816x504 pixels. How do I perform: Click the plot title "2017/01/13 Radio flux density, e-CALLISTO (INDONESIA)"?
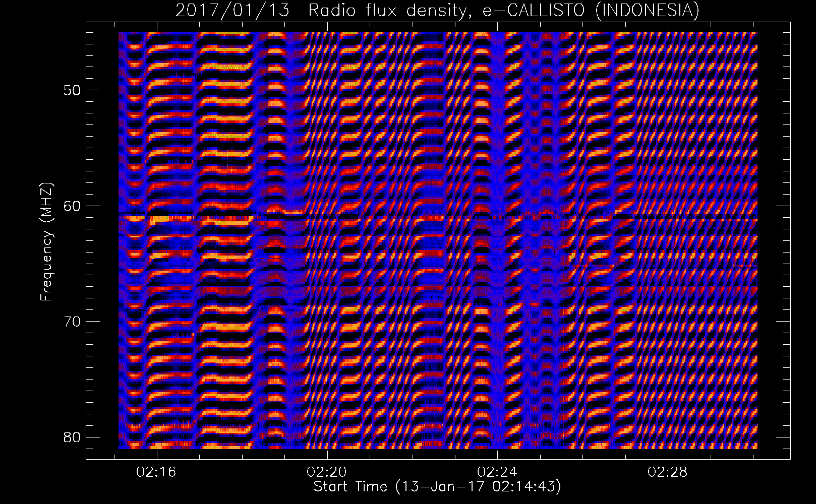tap(437, 11)
